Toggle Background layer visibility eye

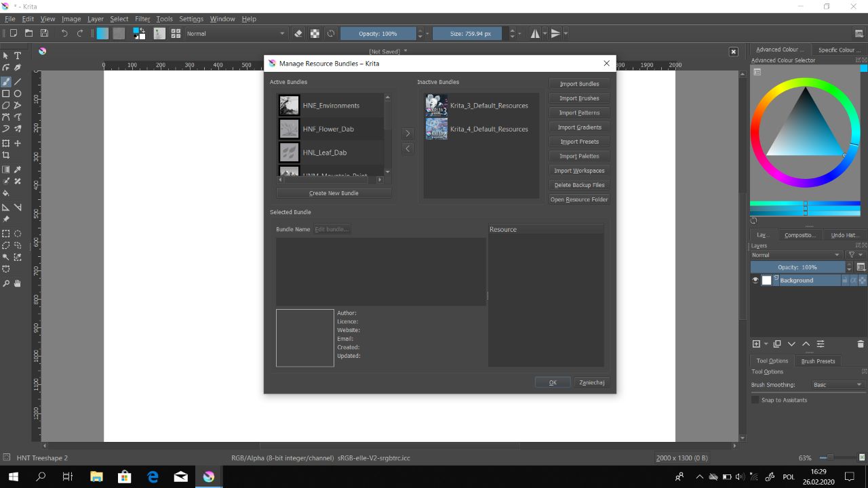point(755,280)
